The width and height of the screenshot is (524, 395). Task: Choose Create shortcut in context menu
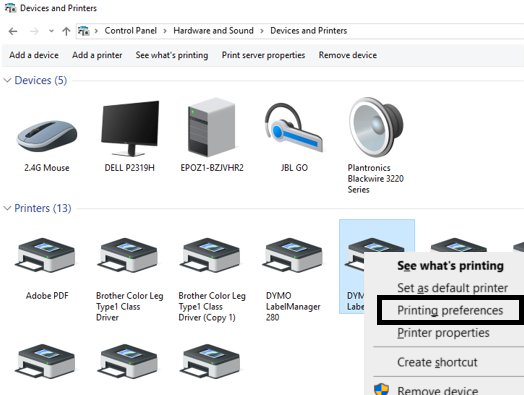point(437,362)
